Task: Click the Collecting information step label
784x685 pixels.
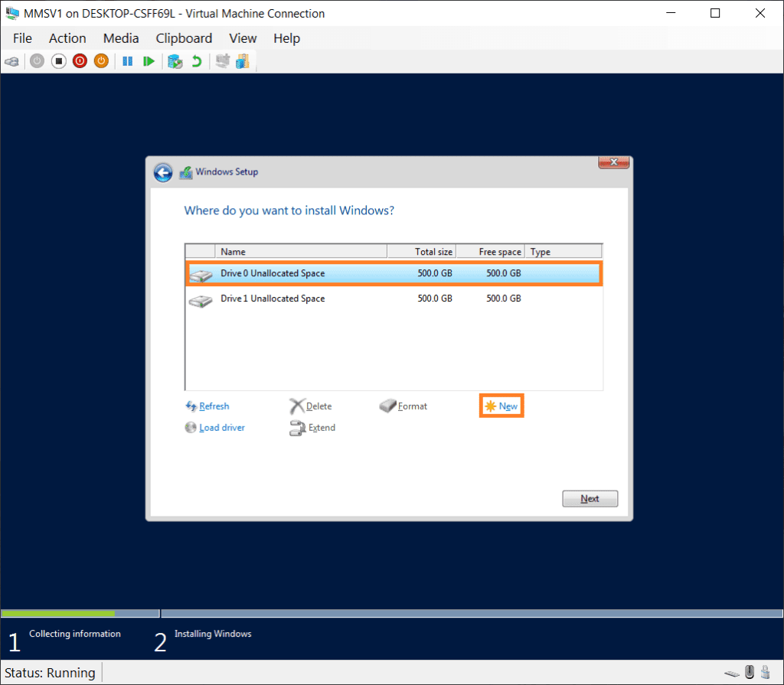Action: pyautogui.click(x=75, y=634)
